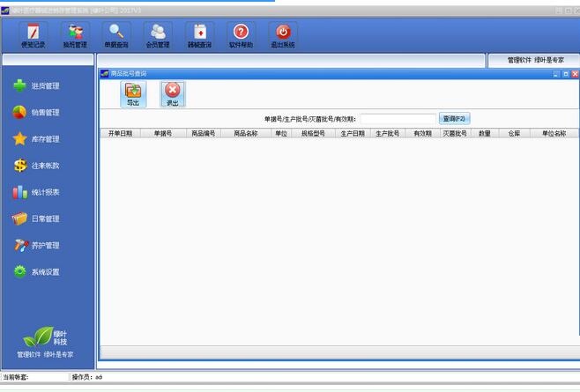
Task: Sort by 商品名称 column header
Action: pos(246,134)
